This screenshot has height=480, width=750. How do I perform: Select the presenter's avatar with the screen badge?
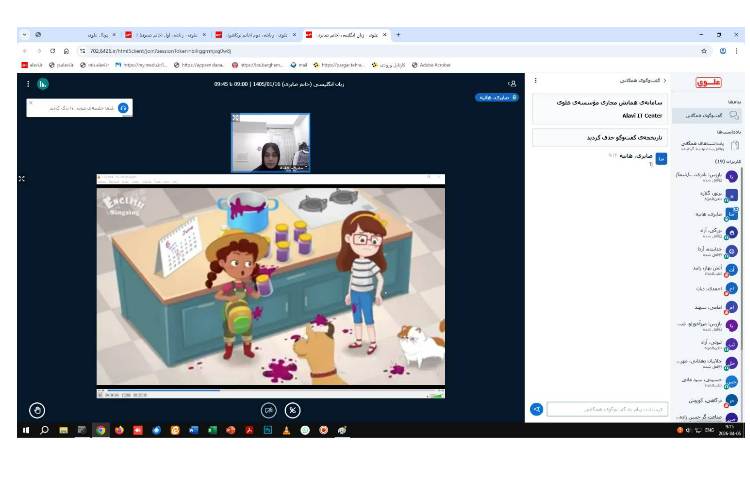731,214
